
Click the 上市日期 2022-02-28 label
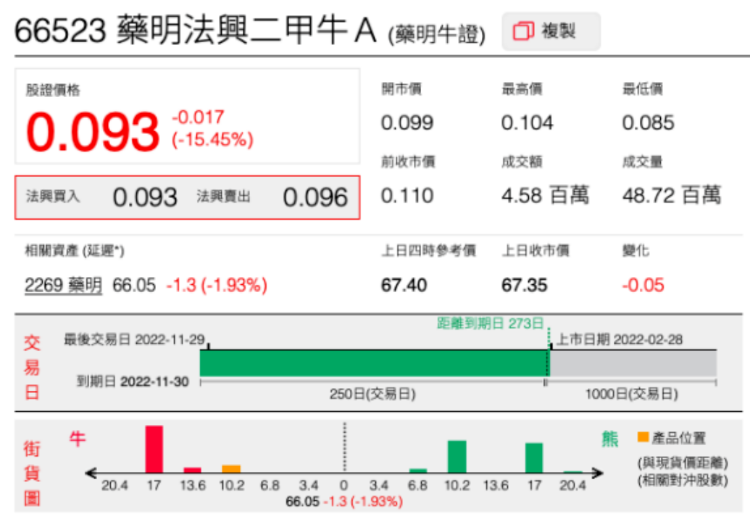tap(619, 340)
